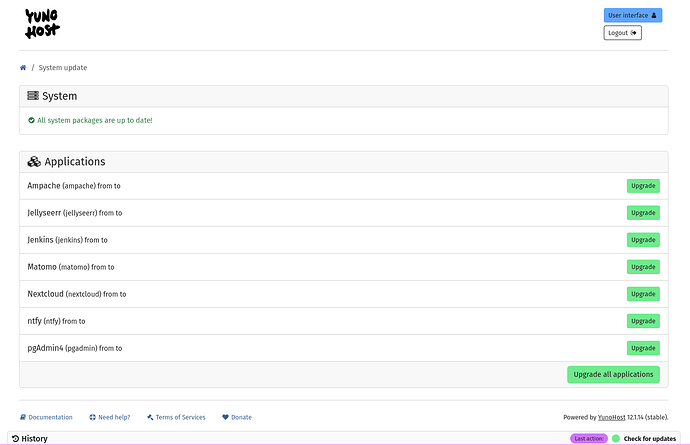Click the Applications cubes icon
This screenshot has height=445, width=690.
[34, 162]
